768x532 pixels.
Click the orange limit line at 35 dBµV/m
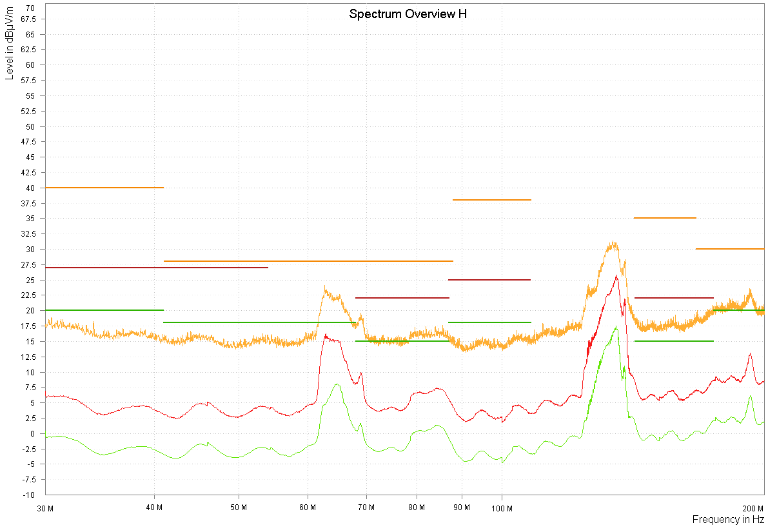665,218
